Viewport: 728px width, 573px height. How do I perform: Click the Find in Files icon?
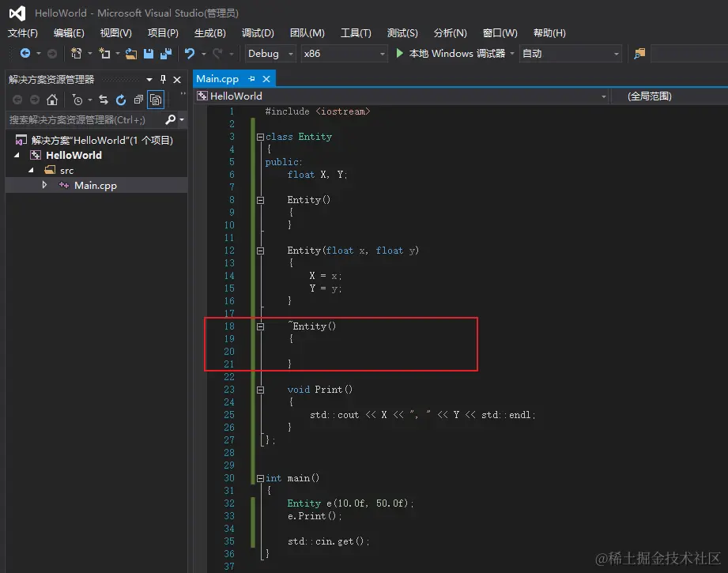coord(639,54)
